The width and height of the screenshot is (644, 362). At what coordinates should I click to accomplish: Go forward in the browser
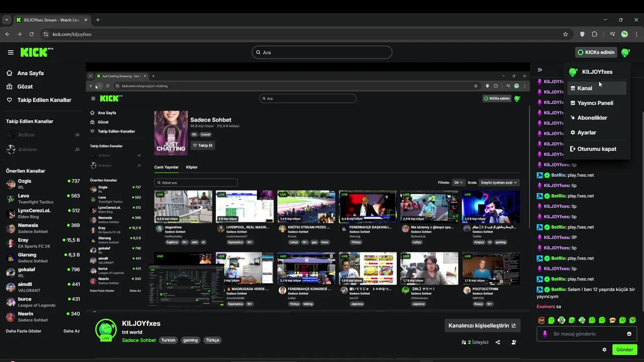[x=19, y=34]
